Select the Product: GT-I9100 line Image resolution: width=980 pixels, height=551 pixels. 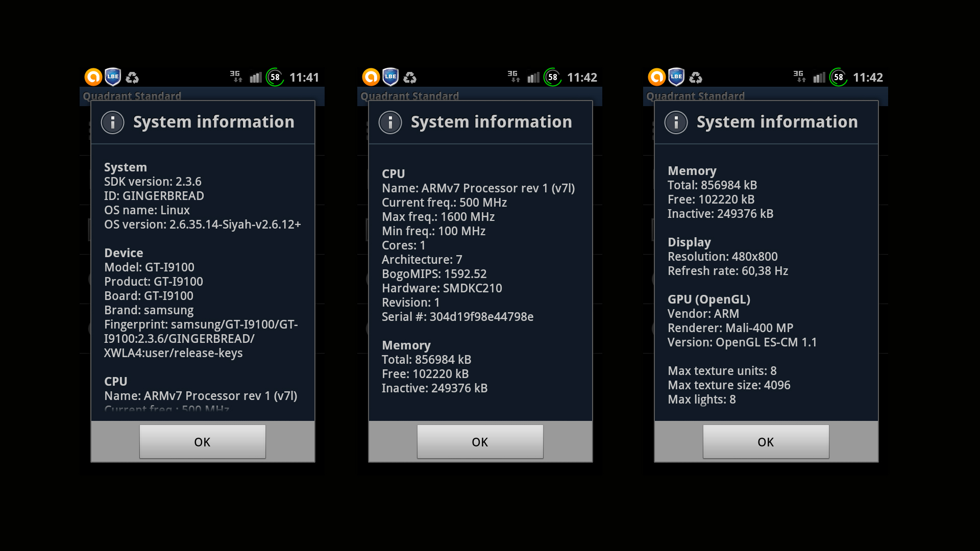click(154, 282)
